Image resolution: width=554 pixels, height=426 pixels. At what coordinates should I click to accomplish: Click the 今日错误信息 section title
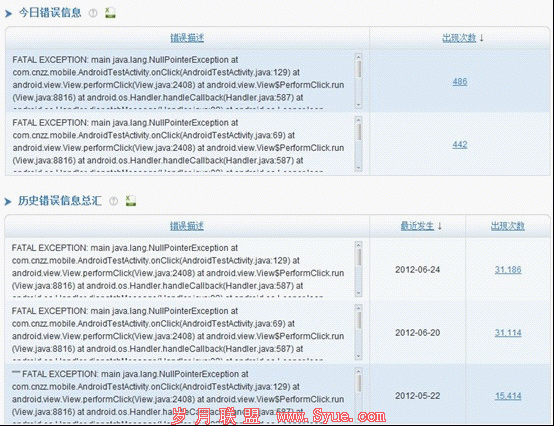click(50, 13)
